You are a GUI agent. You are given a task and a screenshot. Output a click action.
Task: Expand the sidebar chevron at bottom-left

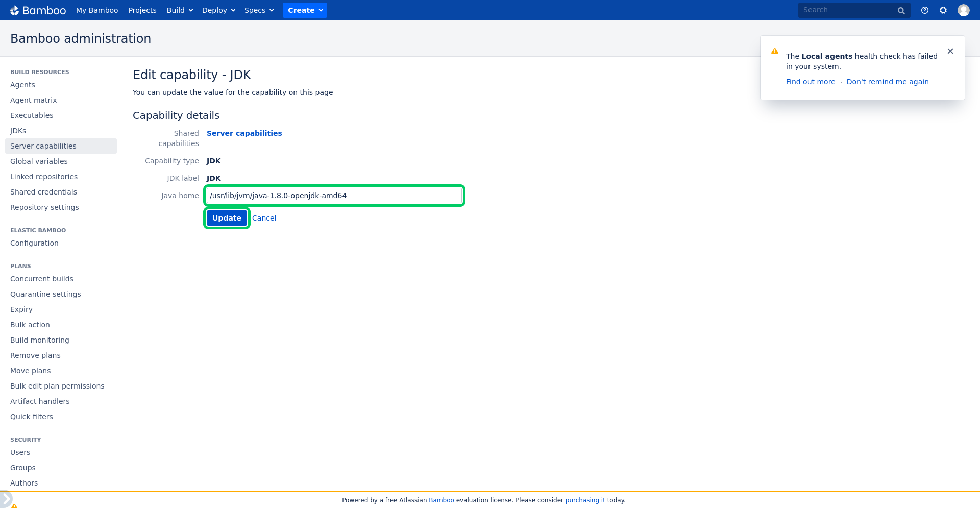coord(6,499)
